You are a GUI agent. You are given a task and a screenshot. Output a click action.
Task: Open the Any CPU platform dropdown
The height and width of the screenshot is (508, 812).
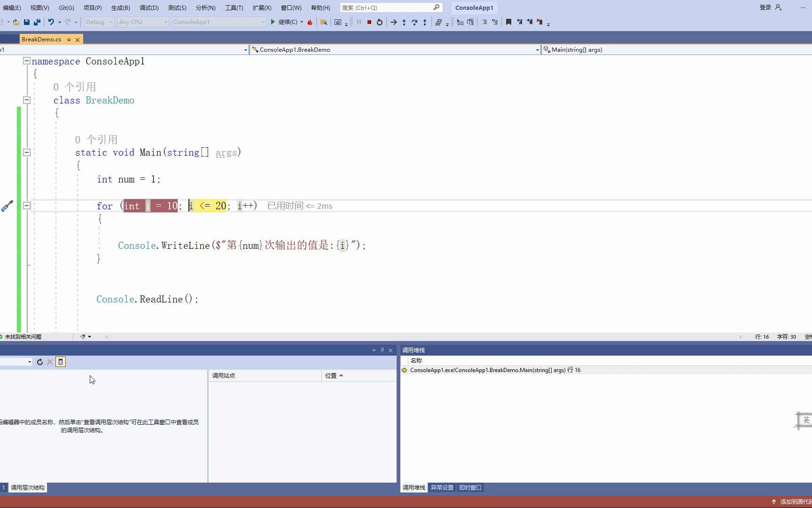(143, 22)
